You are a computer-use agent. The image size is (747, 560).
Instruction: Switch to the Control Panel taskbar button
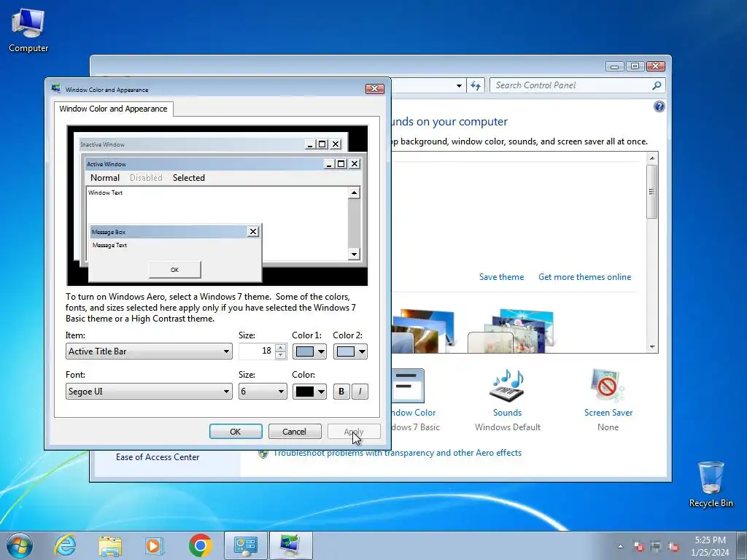pos(246,545)
